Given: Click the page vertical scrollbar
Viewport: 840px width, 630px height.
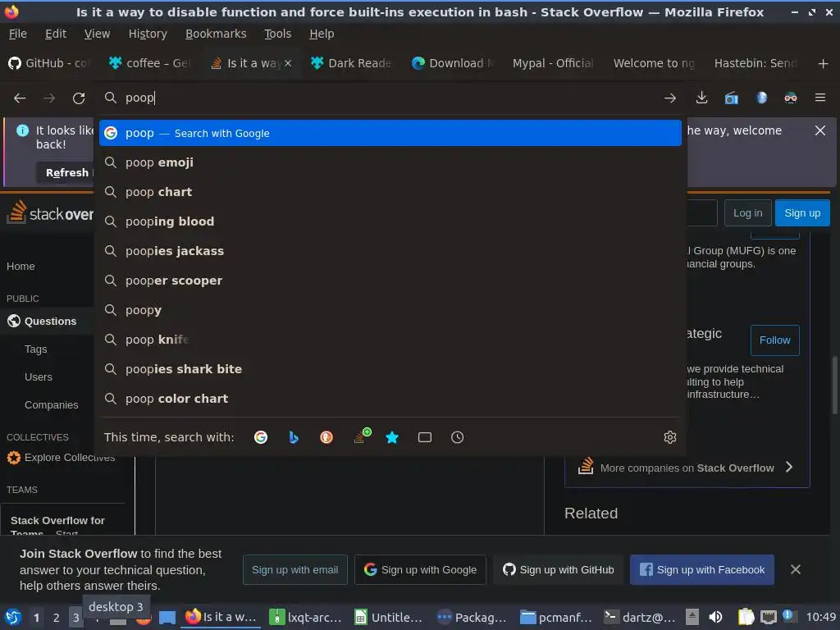Looking at the screenshot, I should tap(834, 385).
